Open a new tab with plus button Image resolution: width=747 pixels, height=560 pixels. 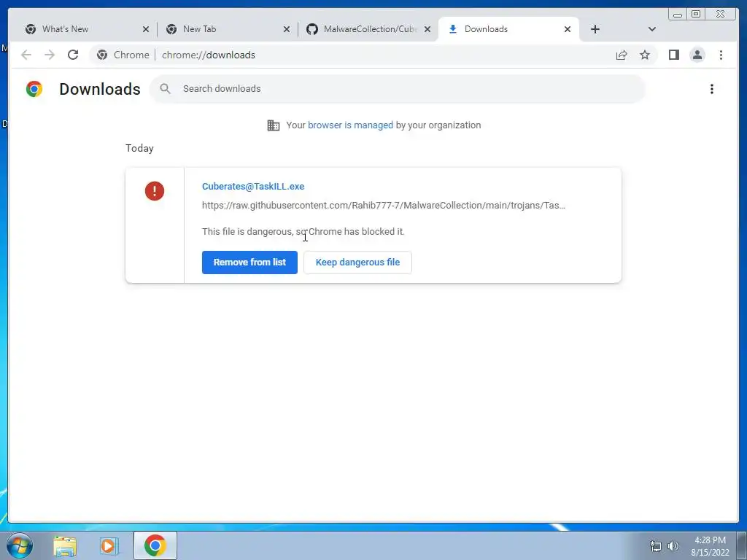click(x=595, y=29)
